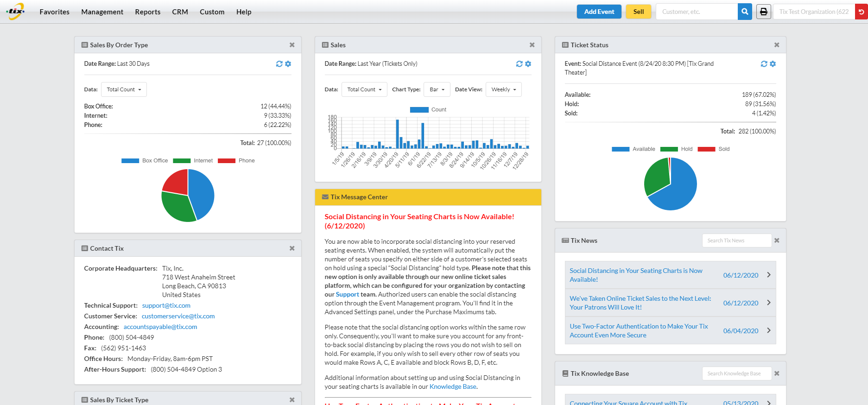Click the Add Event button

point(599,12)
